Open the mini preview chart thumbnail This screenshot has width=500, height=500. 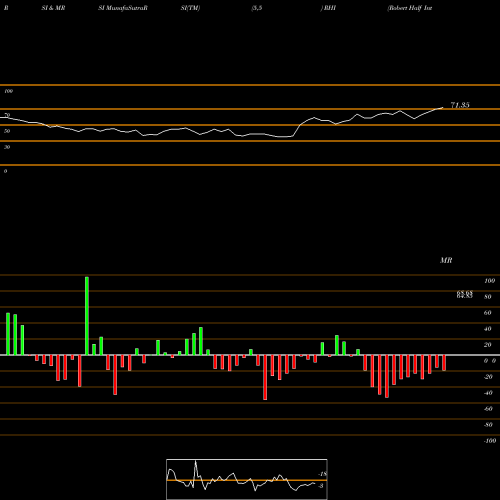pyautogui.click(x=247, y=479)
